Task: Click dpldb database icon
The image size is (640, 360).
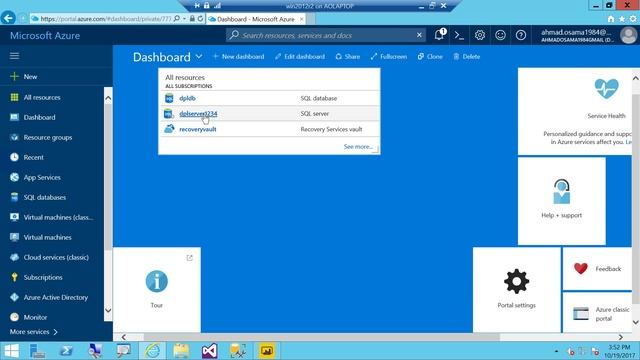Action: [169, 98]
